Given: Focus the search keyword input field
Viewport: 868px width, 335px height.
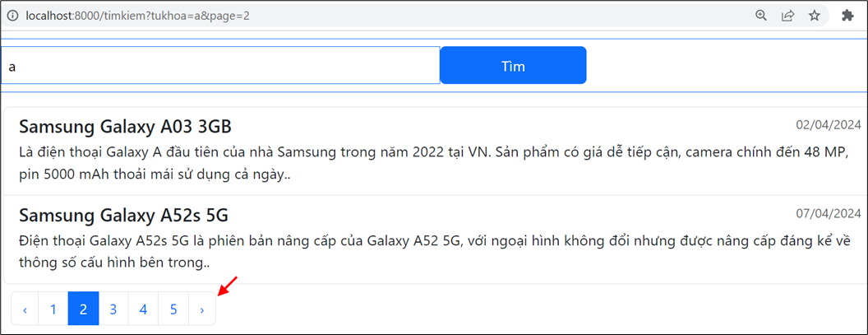Looking at the screenshot, I should (x=220, y=66).
